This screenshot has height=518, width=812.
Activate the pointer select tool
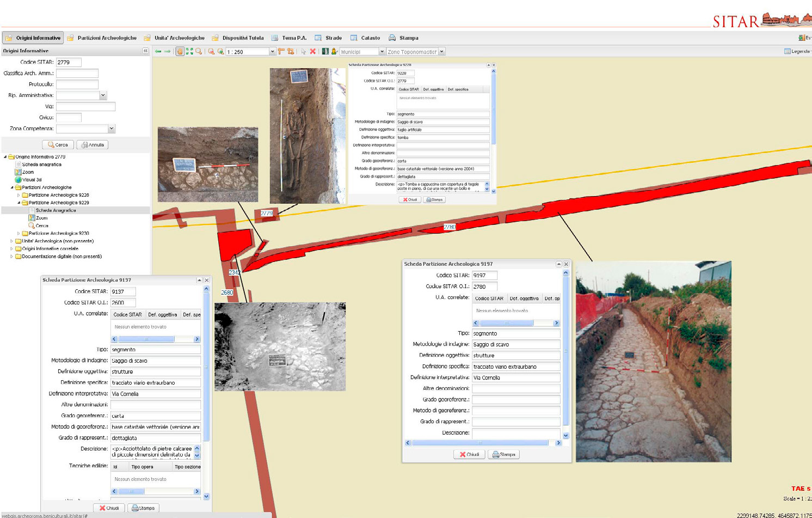click(304, 52)
